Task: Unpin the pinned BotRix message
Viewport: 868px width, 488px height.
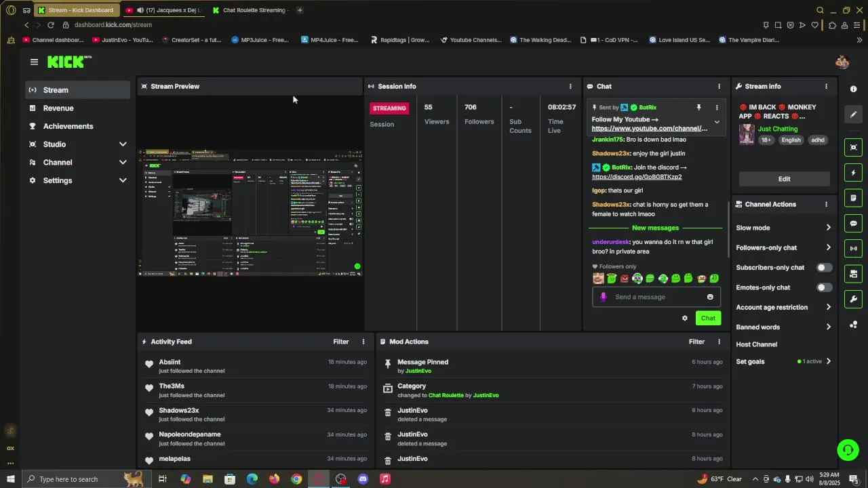Action: (698, 107)
